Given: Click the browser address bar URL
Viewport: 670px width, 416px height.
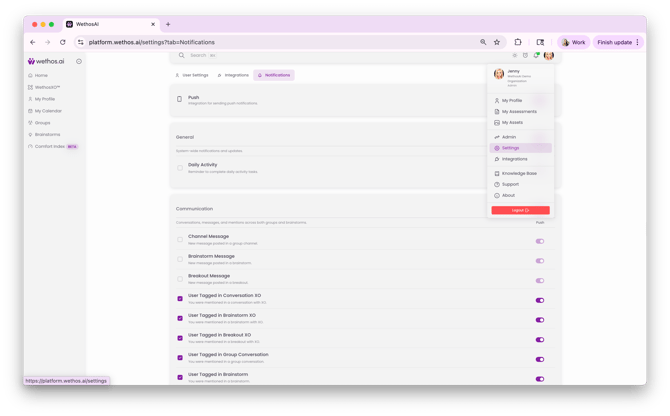Looking at the screenshot, I should click(152, 42).
